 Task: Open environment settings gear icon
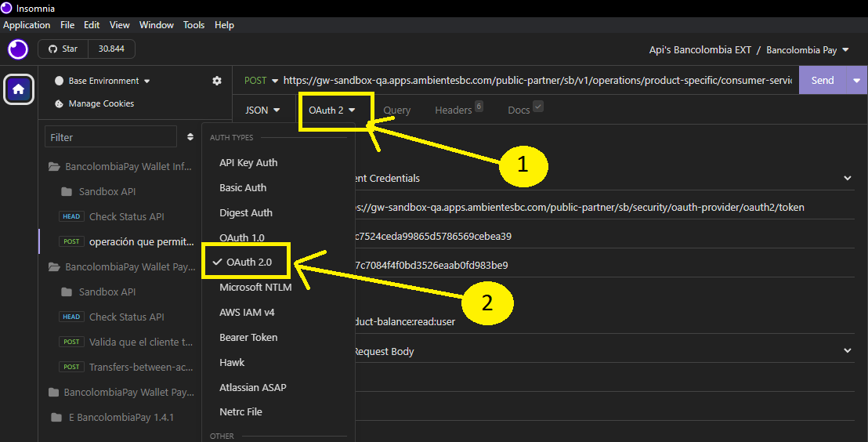(x=217, y=81)
